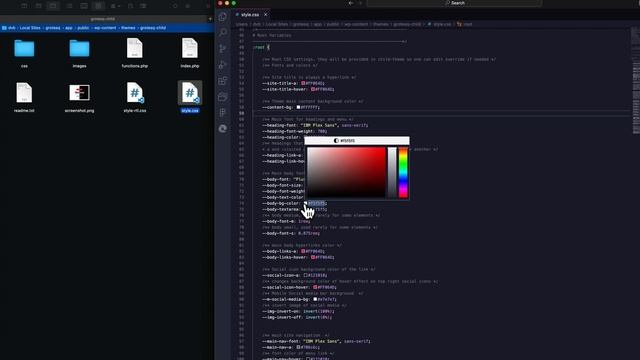Click --body-links-hover color swatch
The image size is (640, 360).
313,257
